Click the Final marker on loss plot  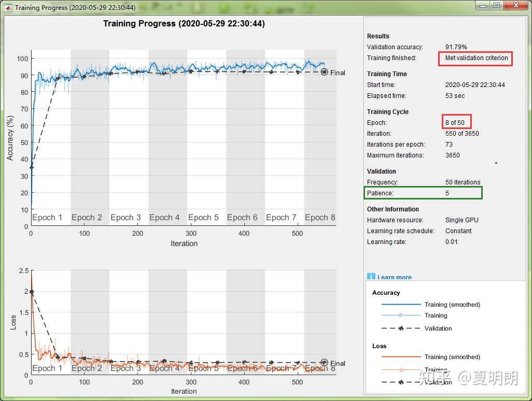pos(324,363)
